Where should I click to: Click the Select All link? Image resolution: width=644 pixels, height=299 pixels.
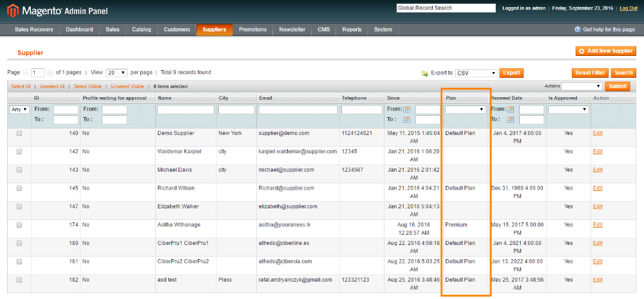pyautogui.click(x=21, y=87)
